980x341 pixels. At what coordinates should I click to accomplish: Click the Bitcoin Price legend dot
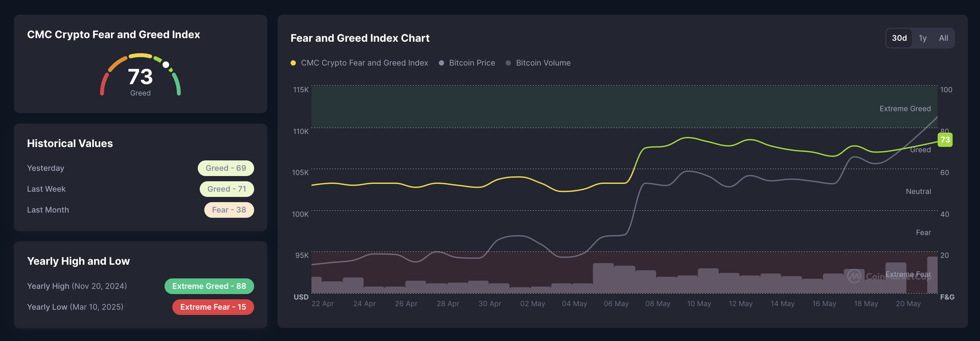(x=441, y=63)
